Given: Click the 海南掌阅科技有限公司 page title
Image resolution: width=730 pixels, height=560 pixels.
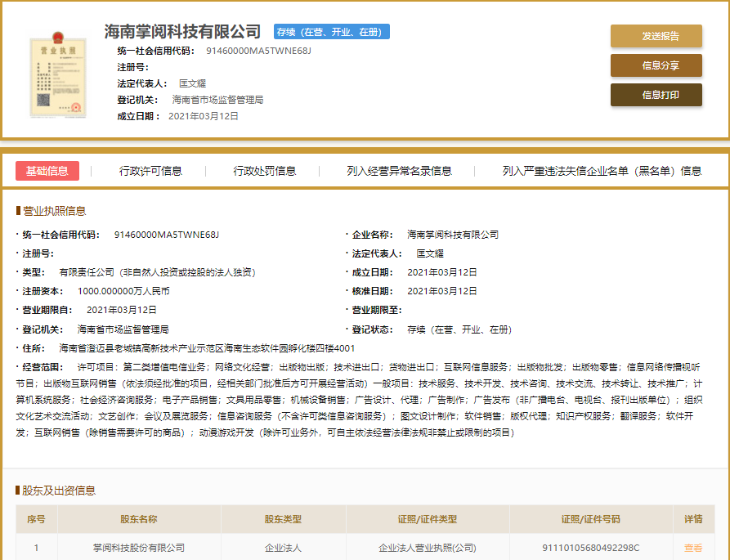Looking at the screenshot, I should [x=182, y=32].
